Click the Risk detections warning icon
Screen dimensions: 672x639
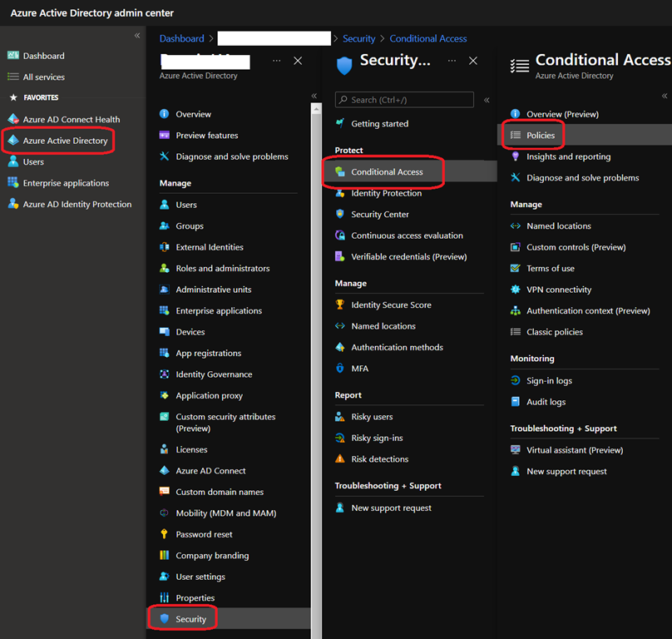pos(339,459)
